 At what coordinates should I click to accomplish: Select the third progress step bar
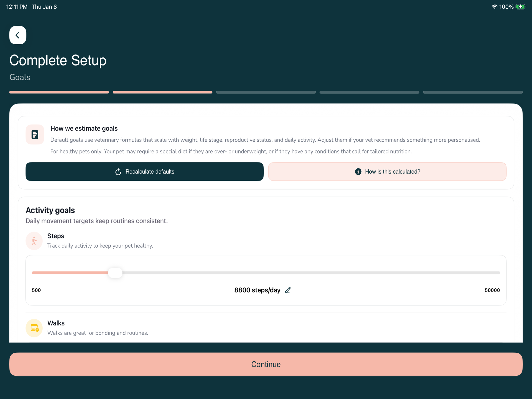[x=266, y=92]
